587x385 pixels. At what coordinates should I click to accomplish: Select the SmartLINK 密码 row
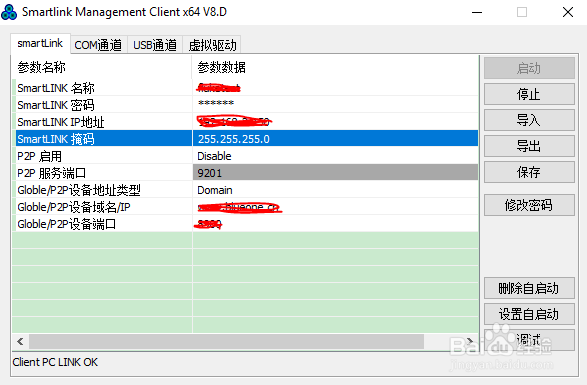click(245, 105)
